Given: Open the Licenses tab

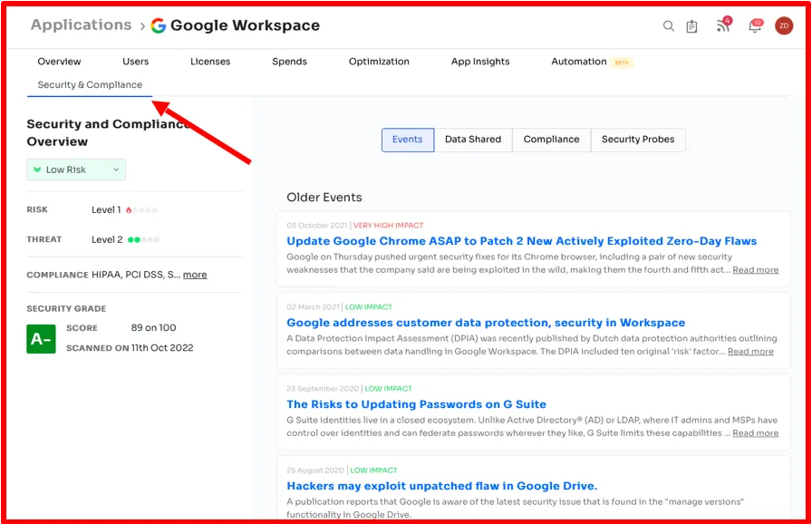Looking at the screenshot, I should [x=210, y=62].
